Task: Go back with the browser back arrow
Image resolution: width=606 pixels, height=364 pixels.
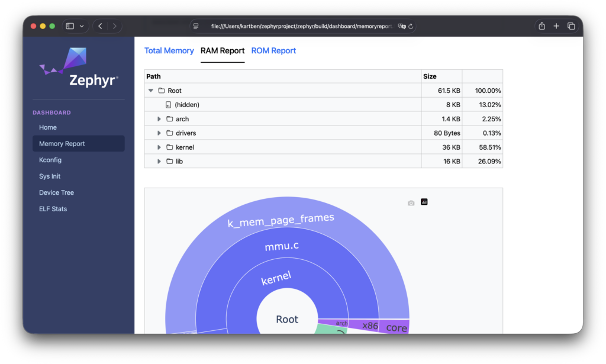Action: pyautogui.click(x=100, y=26)
